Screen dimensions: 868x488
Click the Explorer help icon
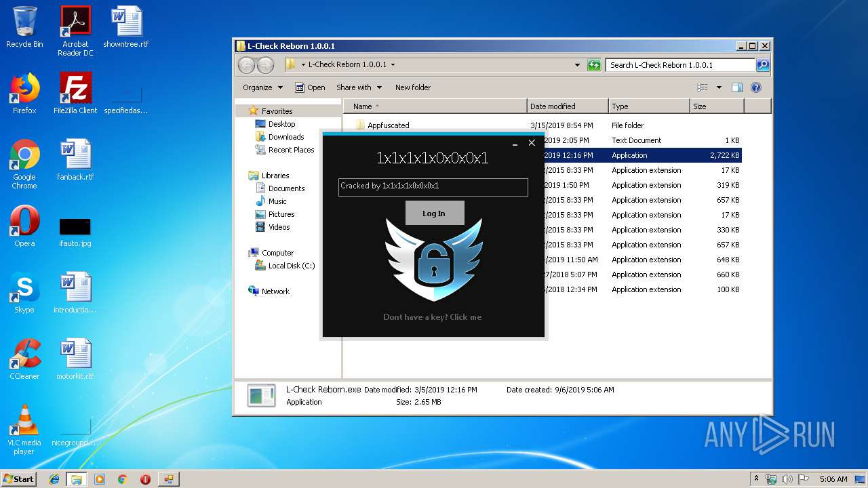pos(756,87)
